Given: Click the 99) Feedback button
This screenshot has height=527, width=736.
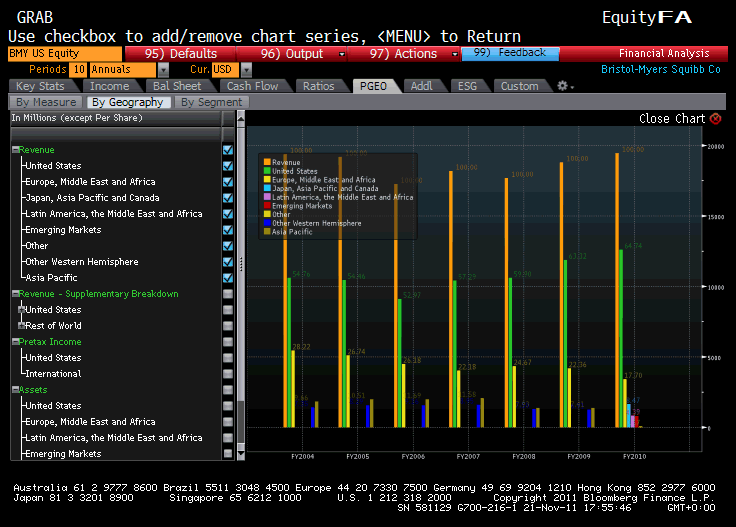Looking at the screenshot, I should pos(510,53).
